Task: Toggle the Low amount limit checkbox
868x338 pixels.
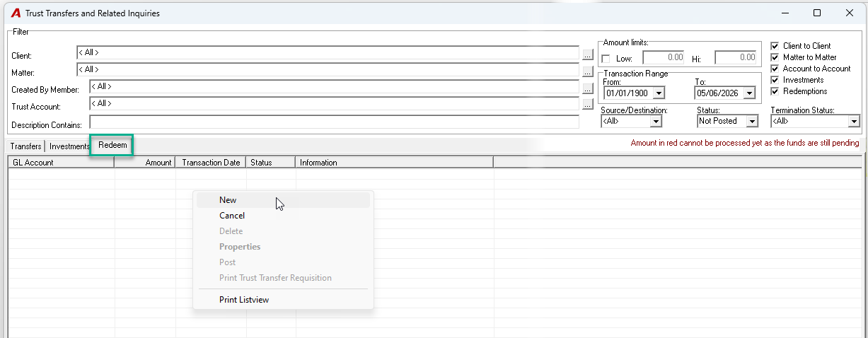Action: (606, 58)
